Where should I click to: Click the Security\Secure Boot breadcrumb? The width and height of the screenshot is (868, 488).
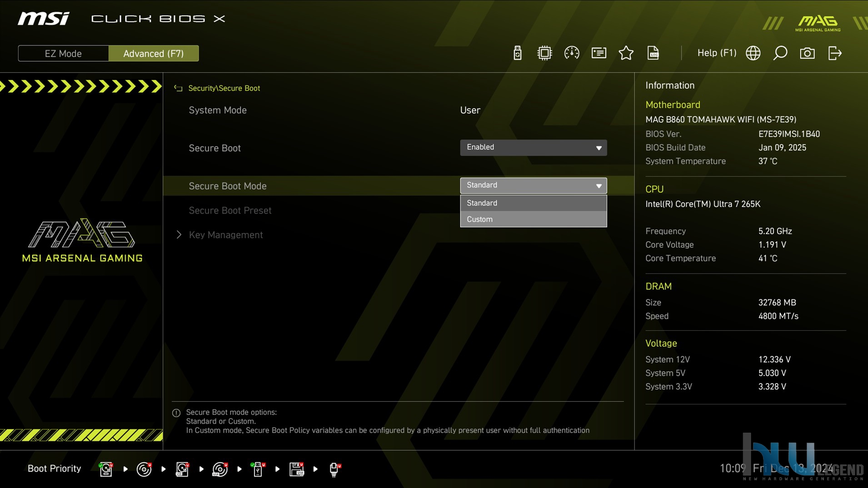pyautogui.click(x=224, y=88)
